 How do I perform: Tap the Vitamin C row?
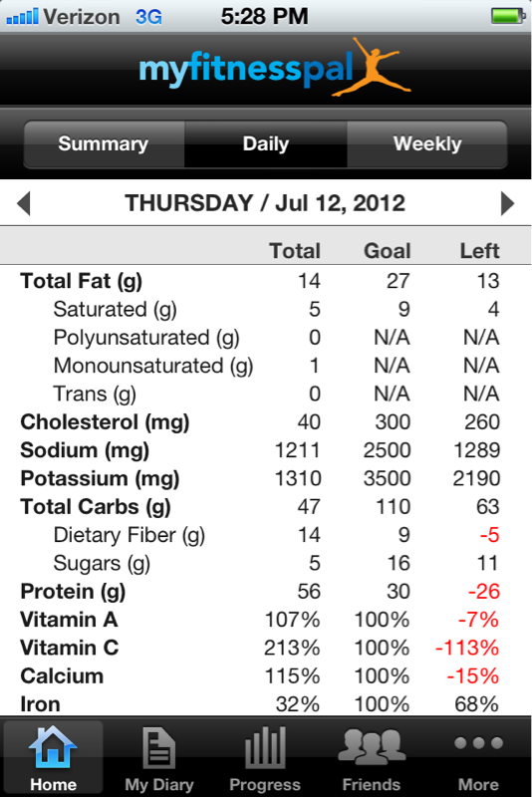pyautogui.click(x=266, y=649)
